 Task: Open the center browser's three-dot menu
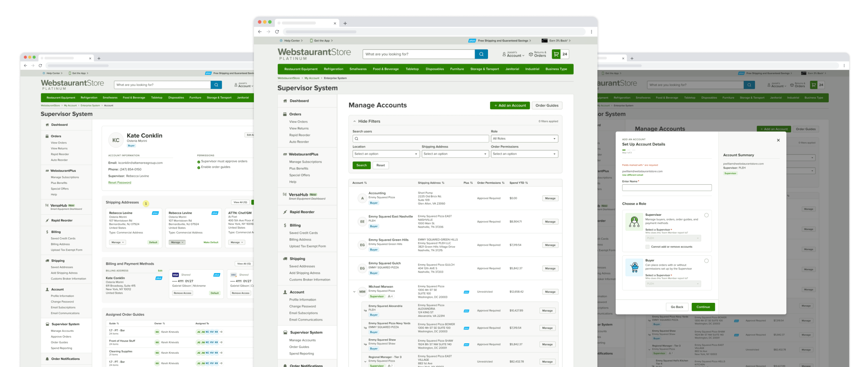[x=591, y=32]
